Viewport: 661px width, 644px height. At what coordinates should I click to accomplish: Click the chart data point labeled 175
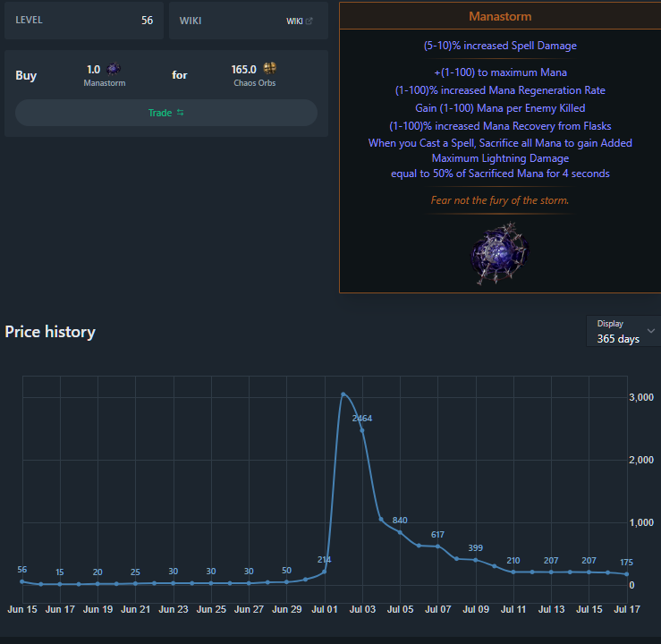pyautogui.click(x=627, y=574)
